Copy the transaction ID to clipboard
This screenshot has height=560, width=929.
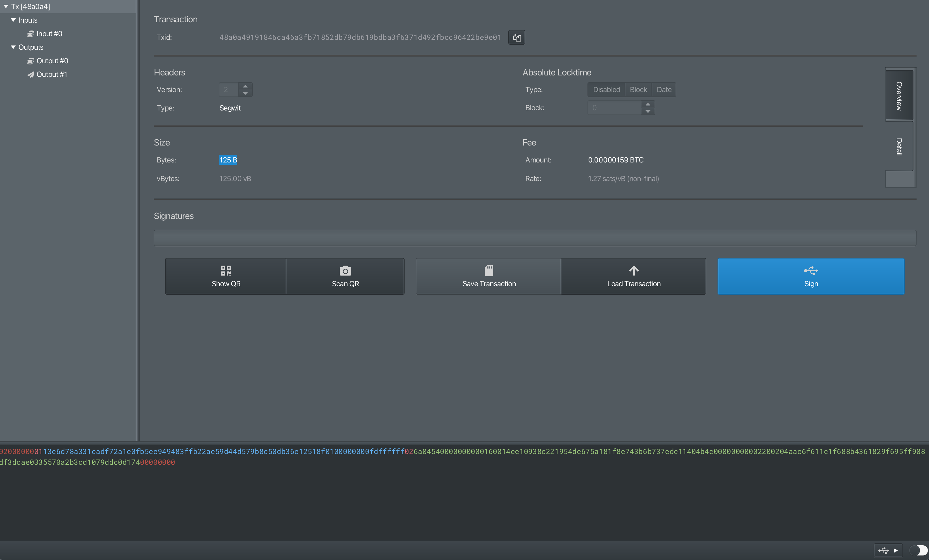[x=517, y=37]
